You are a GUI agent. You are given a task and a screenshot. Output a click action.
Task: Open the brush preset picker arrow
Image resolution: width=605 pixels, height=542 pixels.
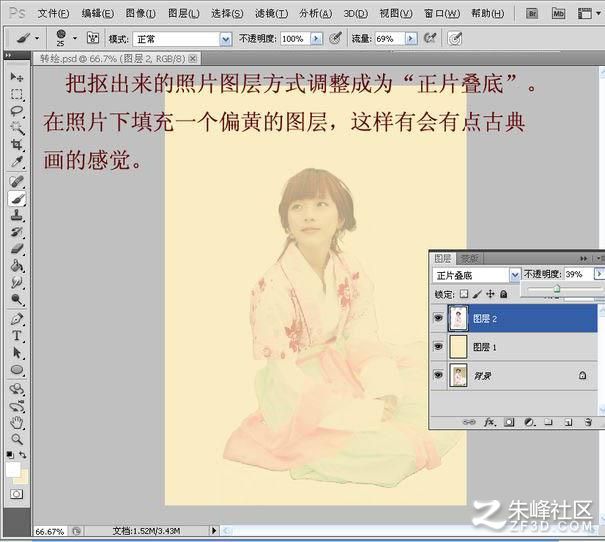pyautogui.click(x=75, y=38)
